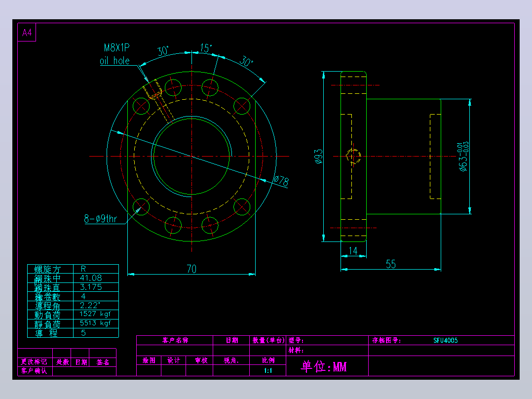532x399 pixels.
Task: Select the 客户确认 cell
Action: click(x=34, y=371)
